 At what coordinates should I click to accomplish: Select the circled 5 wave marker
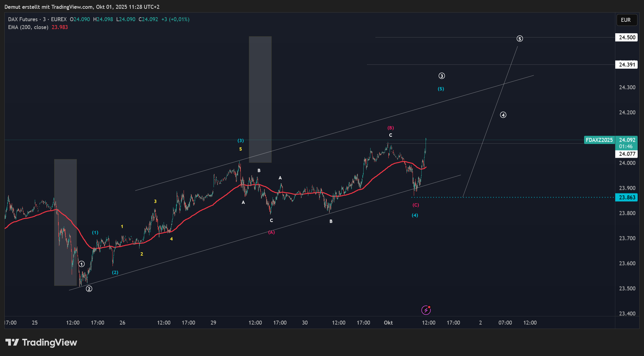coord(520,39)
